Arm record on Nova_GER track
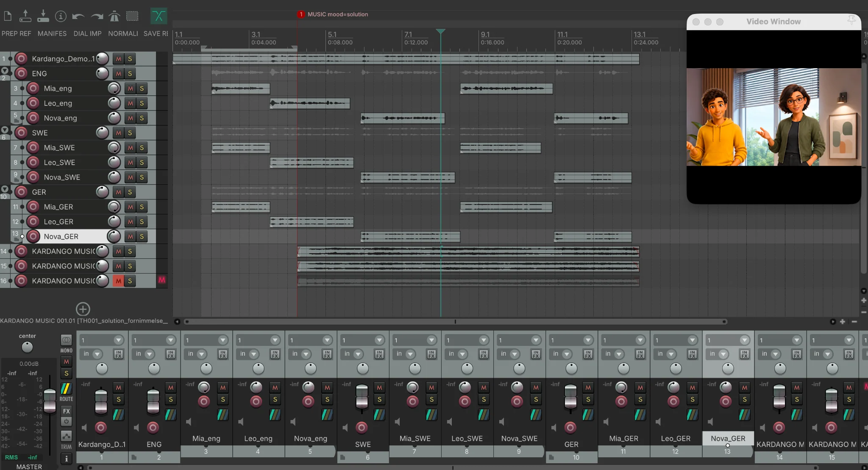 point(33,237)
